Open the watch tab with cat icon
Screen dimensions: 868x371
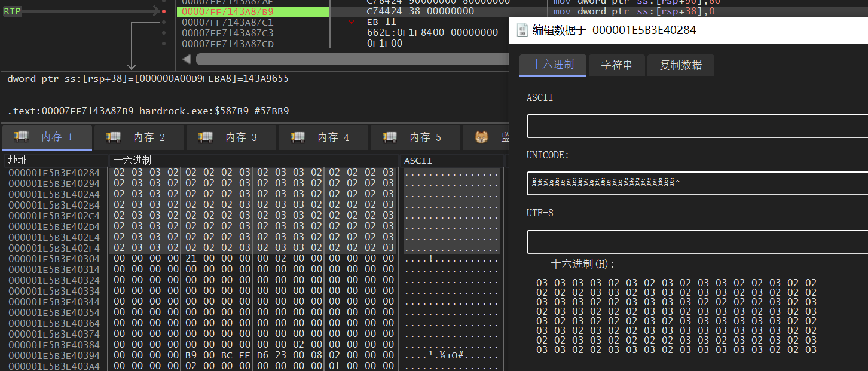[x=481, y=137]
